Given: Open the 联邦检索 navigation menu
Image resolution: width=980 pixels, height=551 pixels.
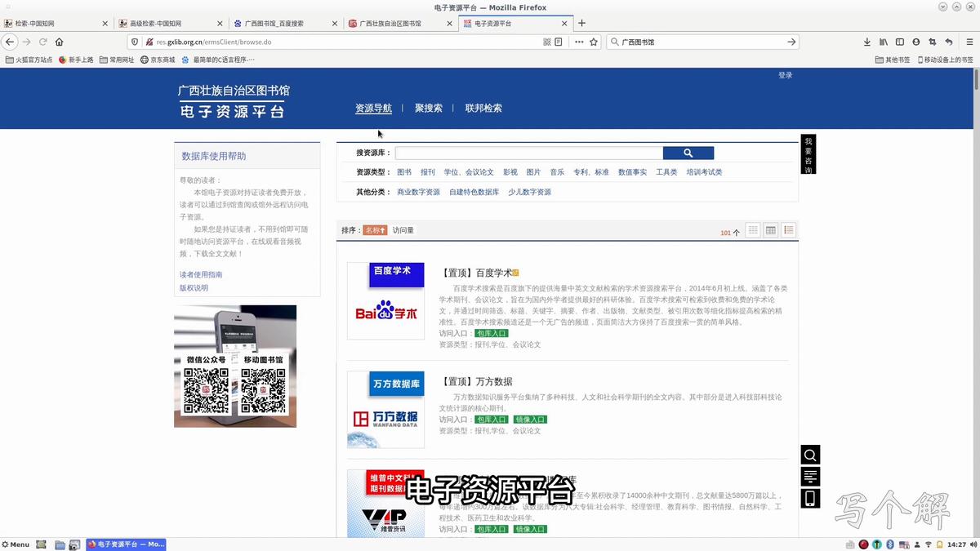Looking at the screenshot, I should tap(483, 107).
